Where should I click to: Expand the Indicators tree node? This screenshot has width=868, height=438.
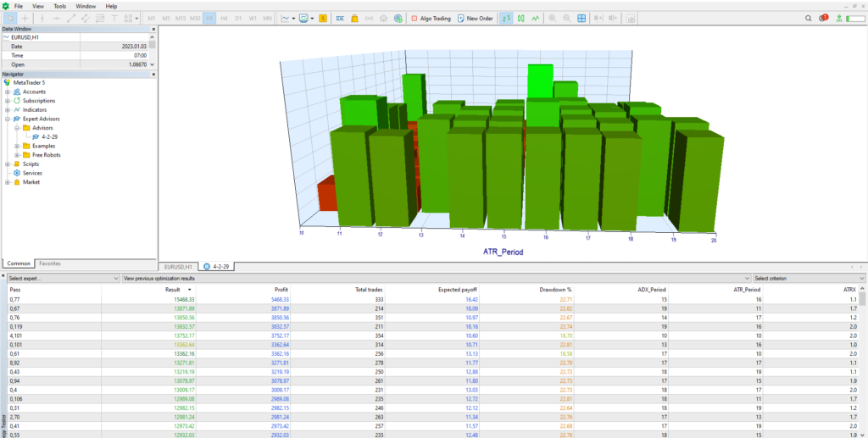[8, 110]
